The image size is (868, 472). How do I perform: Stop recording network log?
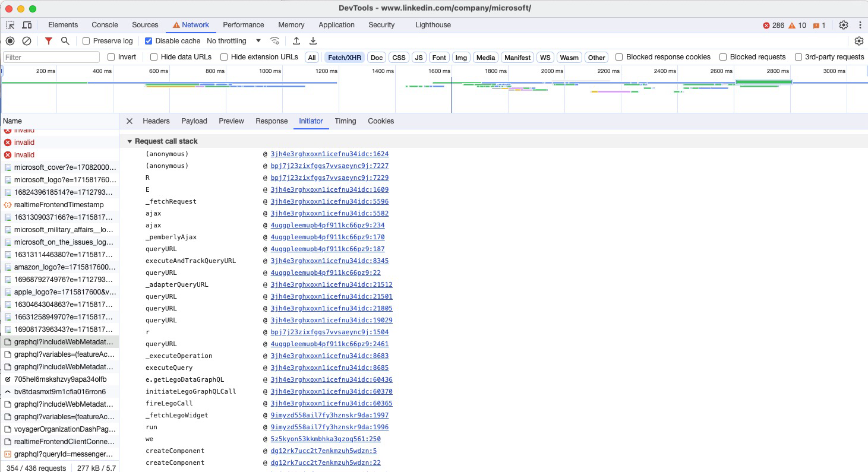coord(10,41)
